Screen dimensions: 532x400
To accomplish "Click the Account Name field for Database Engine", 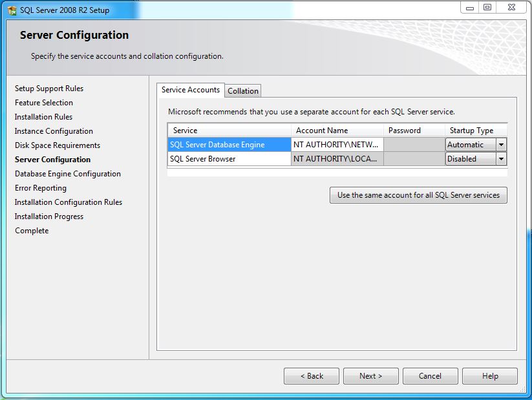I will pos(335,144).
